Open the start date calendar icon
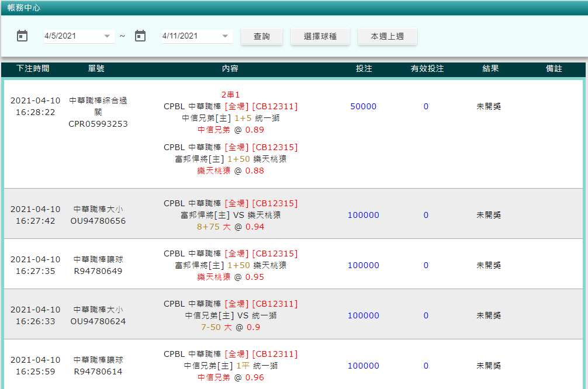 pyautogui.click(x=22, y=36)
